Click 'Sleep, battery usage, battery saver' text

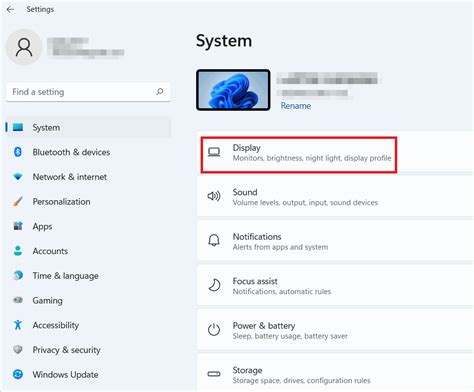tap(290, 336)
